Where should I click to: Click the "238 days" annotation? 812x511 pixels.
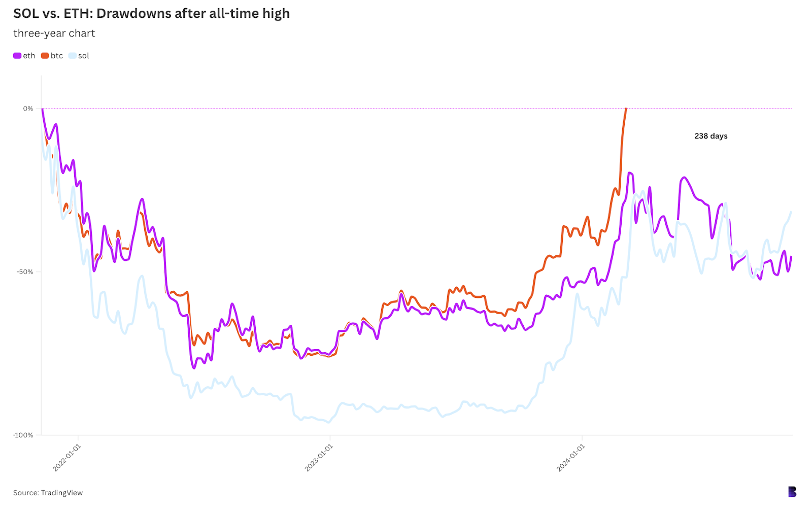pos(710,136)
